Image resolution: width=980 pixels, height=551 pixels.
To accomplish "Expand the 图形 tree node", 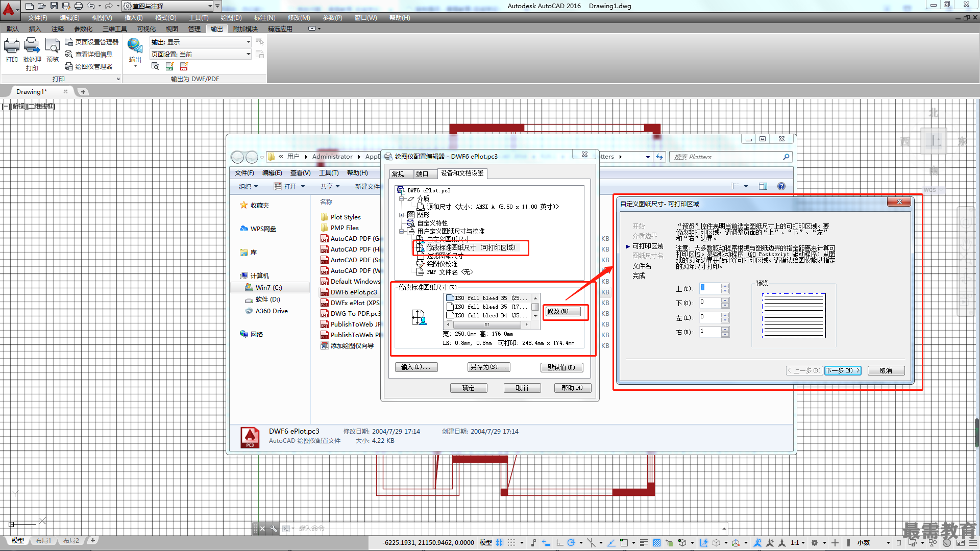I will [x=402, y=215].
